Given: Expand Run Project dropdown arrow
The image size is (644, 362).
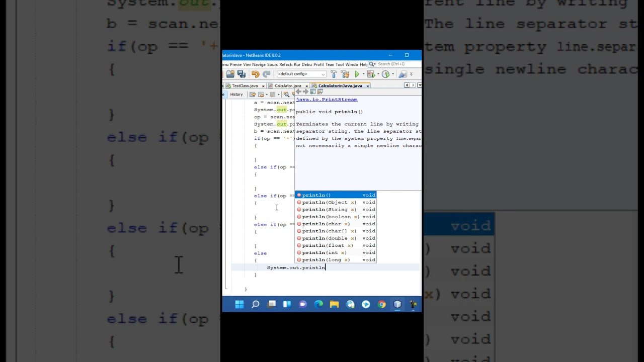Looking at the screenshot, I should (363, 74).
